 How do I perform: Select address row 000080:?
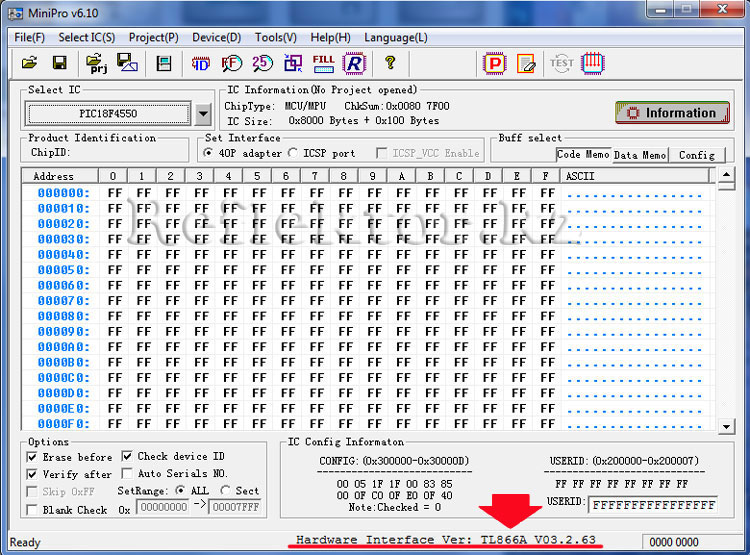click(x=64, y=316)
